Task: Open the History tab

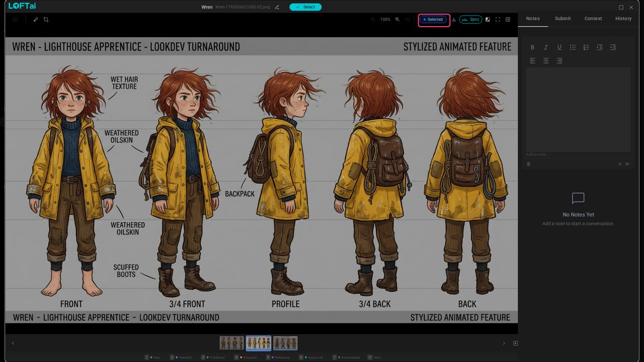Action: coord(623,19)
